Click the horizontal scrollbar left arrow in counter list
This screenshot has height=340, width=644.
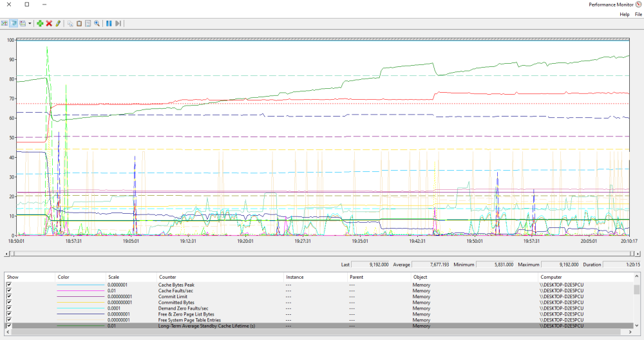click(x=7, y=332)
